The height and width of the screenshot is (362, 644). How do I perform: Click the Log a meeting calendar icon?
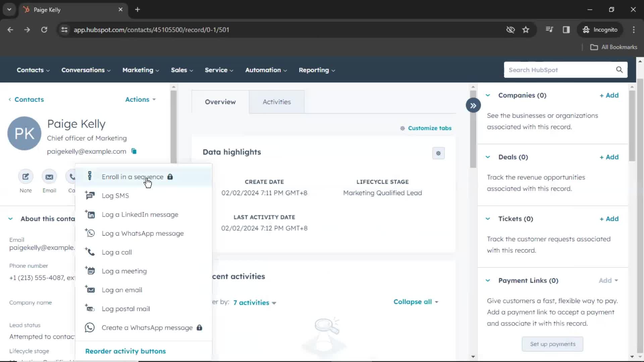90,270
